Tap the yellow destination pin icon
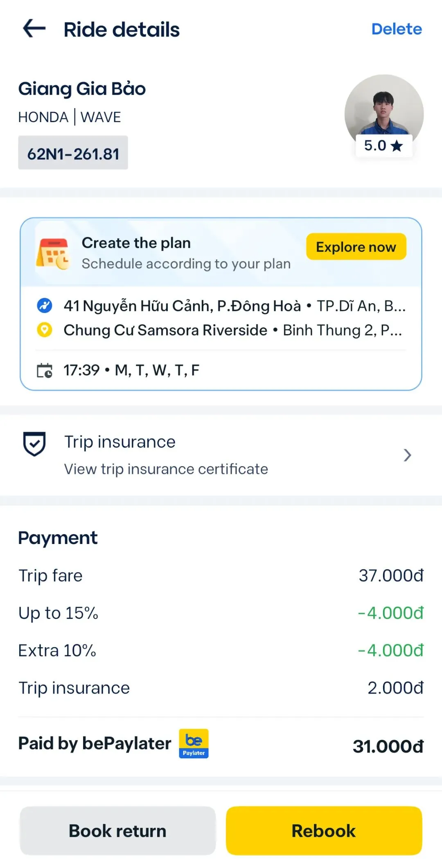The width and height of the screenshot is (442, 868). point(45,330)
